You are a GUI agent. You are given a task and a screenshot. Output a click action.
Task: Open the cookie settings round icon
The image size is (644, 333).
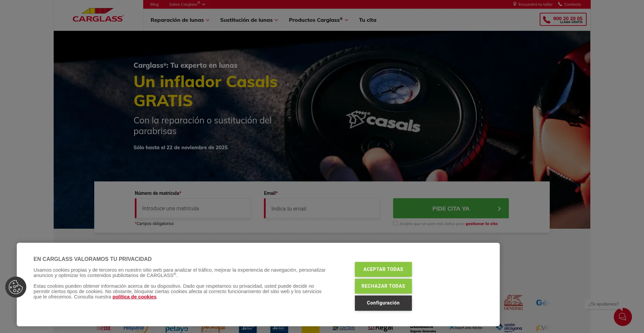pyautogui.click(x=16, y=287)
